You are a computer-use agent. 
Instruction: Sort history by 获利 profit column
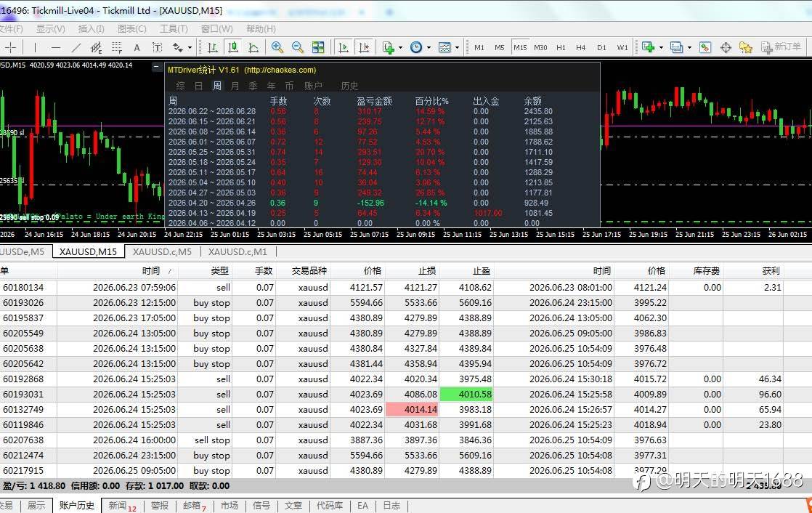point(771,271)
